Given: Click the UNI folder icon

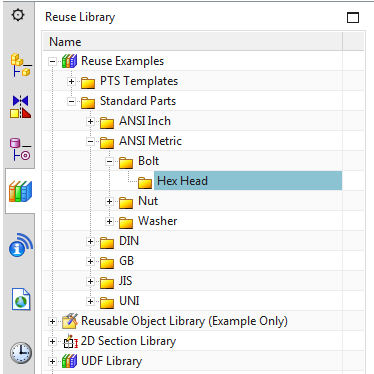Looking at the screenshot, I should (x=107, y=302).
